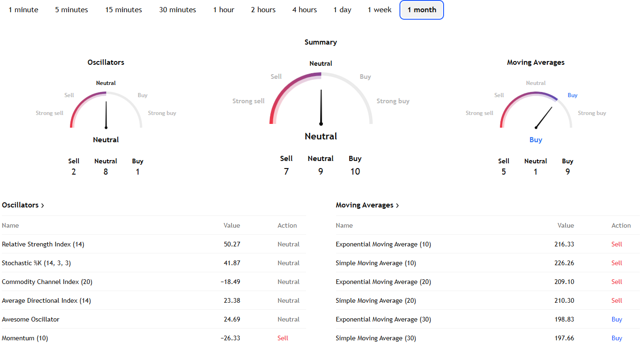Viewport: 644px width, 345px height.
Task: Click the selected 1 month tab
Action: pos(422,10)
